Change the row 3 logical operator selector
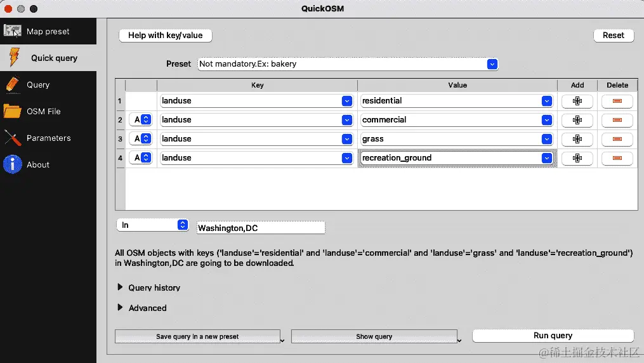 point(140,138)
